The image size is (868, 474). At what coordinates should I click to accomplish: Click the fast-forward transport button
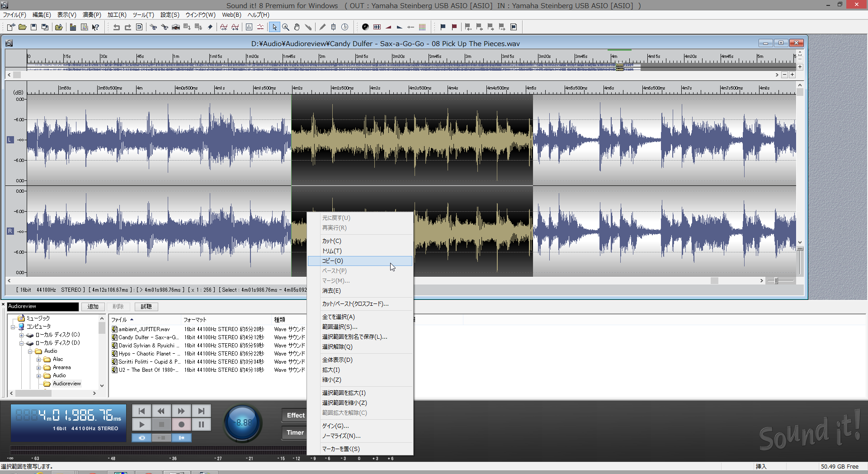tap(181, 411)
